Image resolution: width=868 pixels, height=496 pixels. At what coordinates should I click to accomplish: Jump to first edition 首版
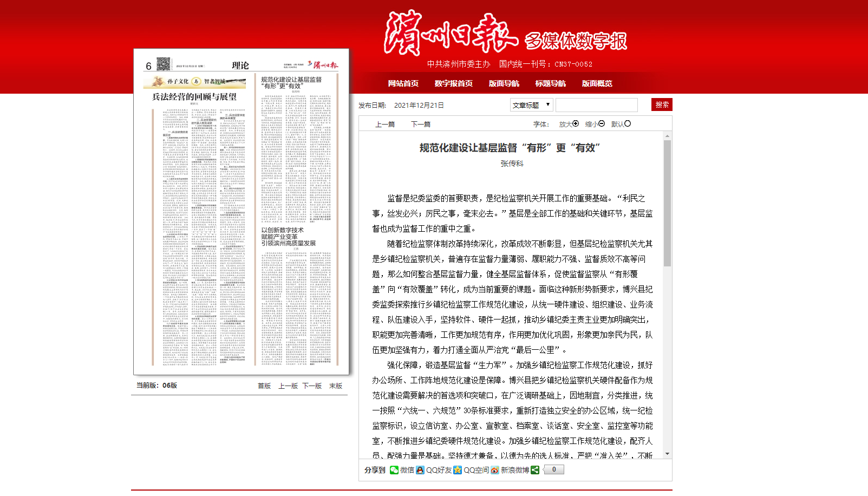[x=264, y=386]
